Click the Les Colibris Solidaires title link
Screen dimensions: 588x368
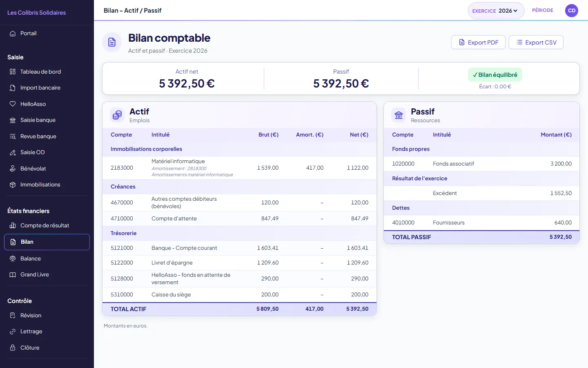point(37,13)
